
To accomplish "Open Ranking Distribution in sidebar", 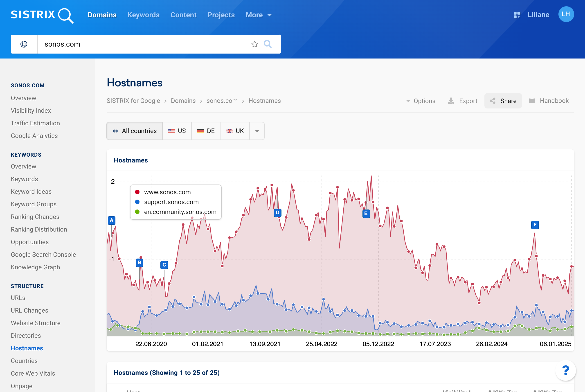I will point(39,230).
